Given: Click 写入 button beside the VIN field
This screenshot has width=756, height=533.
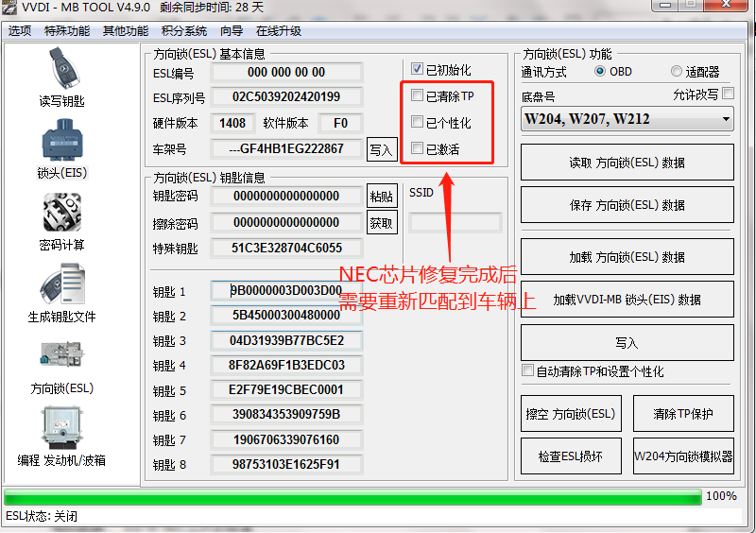Looking at the screenshot, I should (382, 149).
